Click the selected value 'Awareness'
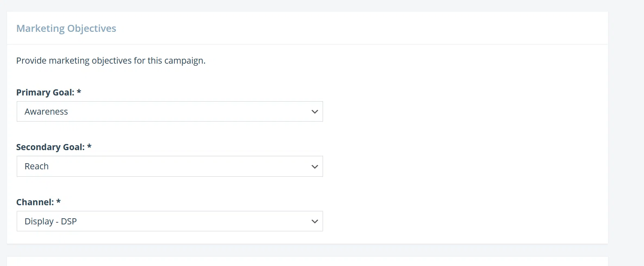 46,112
